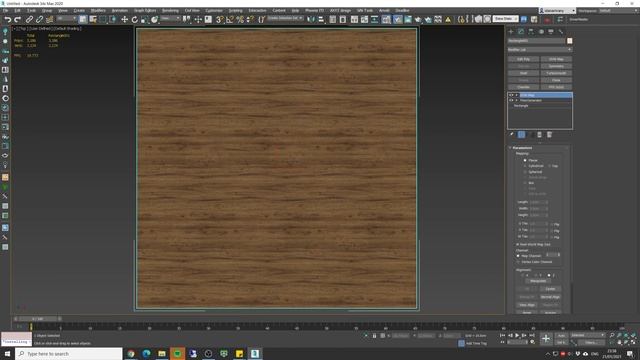Open the Motion command panel tab
This screenshot has width=640, height=360.
point(541,31)
